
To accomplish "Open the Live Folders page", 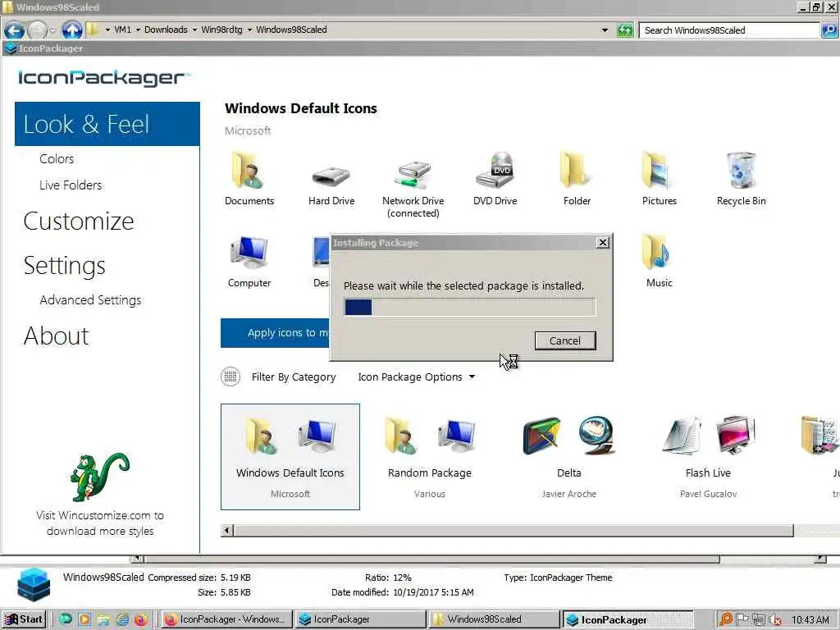I will click(x=71, y=185).
